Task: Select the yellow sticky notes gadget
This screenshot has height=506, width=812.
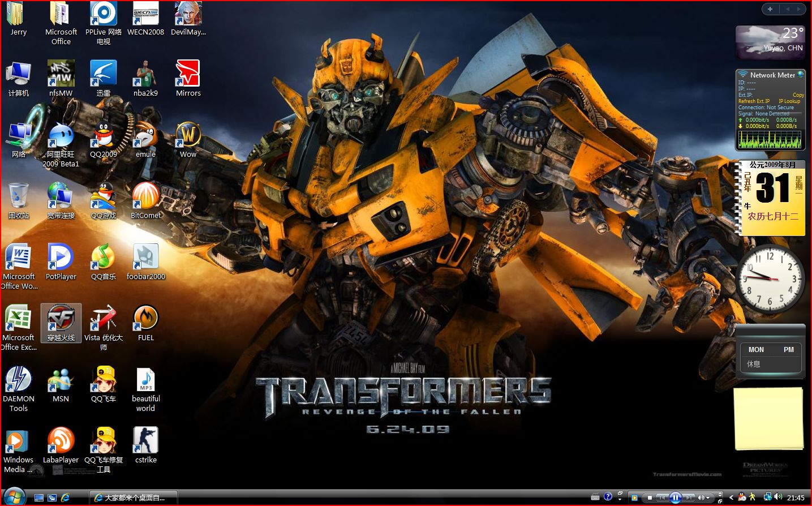Action: pos(768,418)
